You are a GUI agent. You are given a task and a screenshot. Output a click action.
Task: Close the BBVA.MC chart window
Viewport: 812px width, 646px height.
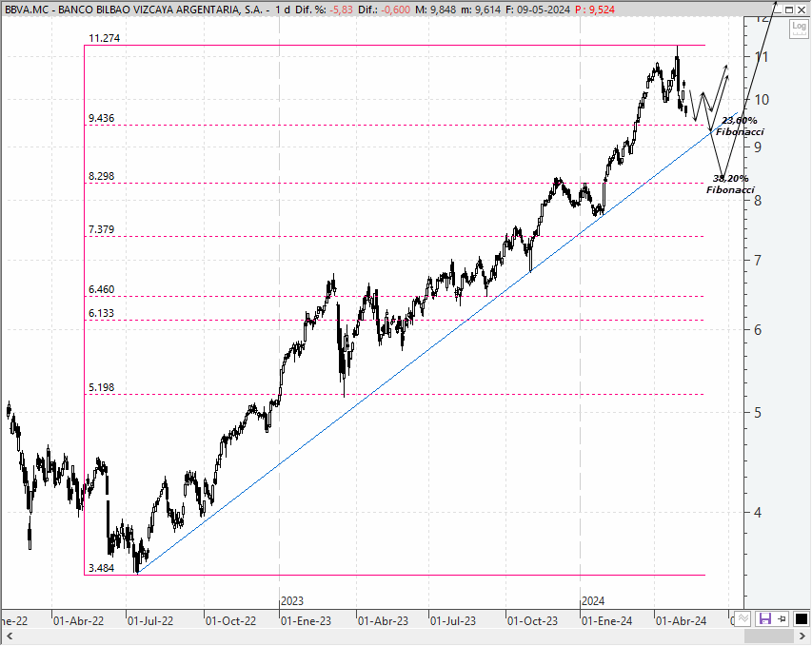pyautogui.click(x=801, y=10)
